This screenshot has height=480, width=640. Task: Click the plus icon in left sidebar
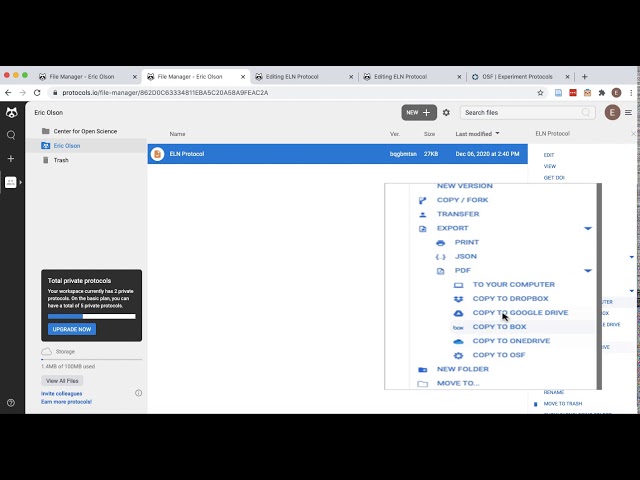[11, 158]
